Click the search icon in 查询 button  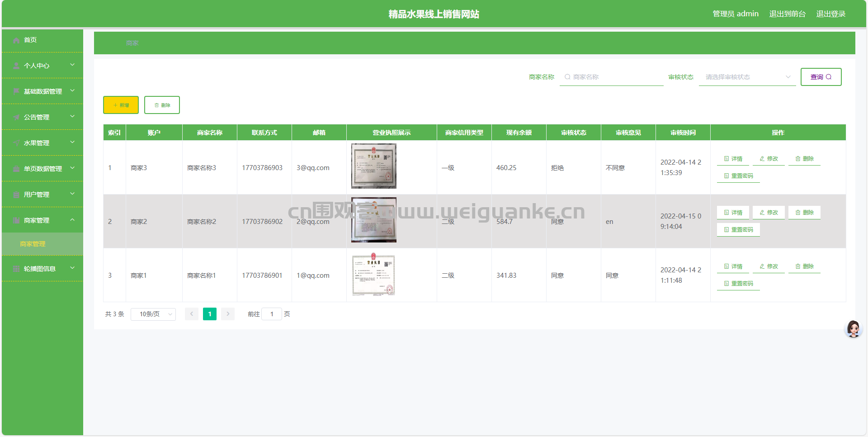pyautogui.click(x=829, y=77)
